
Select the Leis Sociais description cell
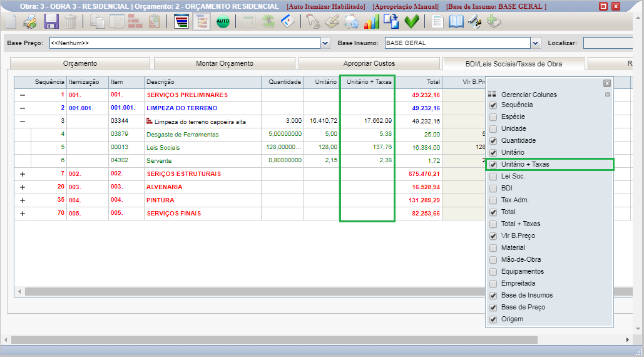203,147
